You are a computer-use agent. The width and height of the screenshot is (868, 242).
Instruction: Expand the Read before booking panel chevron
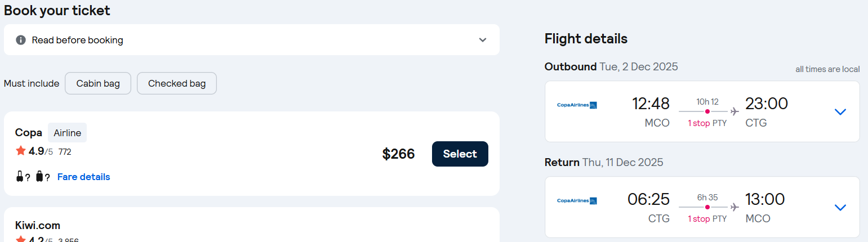(482, 40)
